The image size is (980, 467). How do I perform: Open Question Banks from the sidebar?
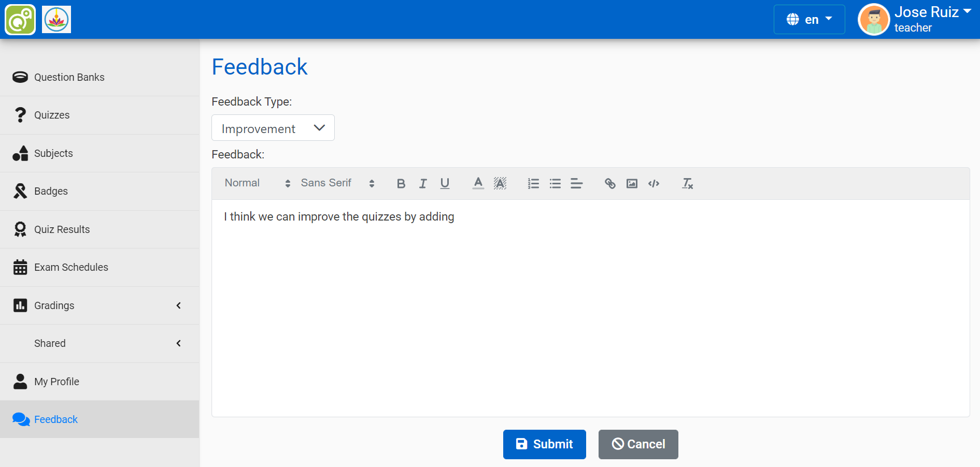point(69,77)
